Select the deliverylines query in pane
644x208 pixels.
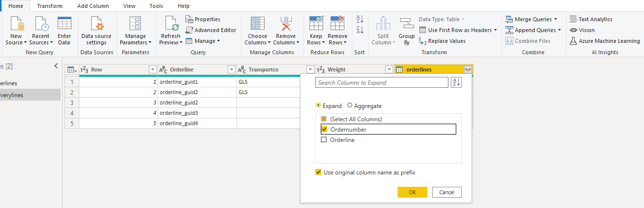tap(31, 95)
